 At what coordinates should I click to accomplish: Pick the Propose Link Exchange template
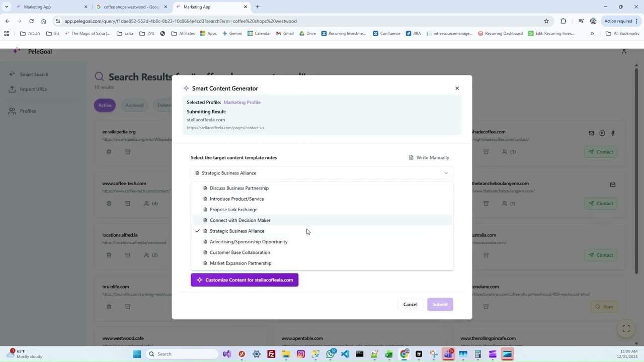coord(323,210)
